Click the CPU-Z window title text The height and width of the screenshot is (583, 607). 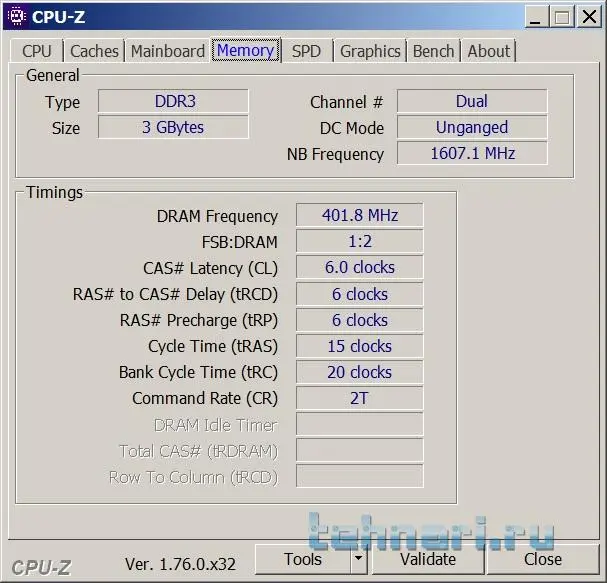tap(58, 17)
